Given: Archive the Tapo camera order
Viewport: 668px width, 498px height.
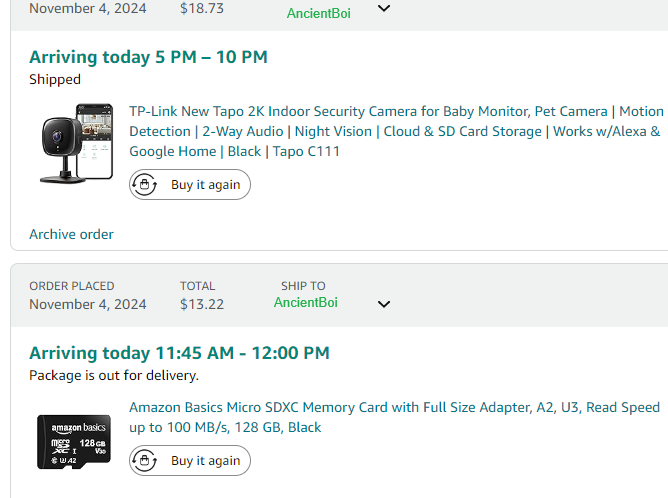Looking at the screenshot, I should tap(71, 234).
